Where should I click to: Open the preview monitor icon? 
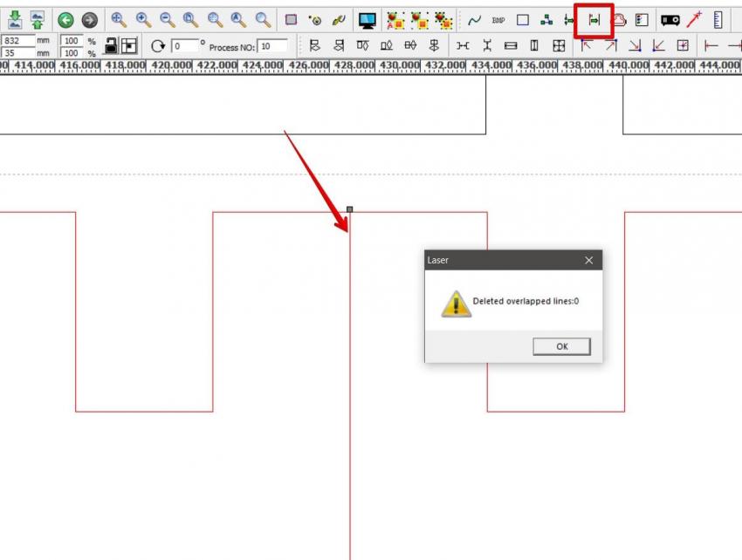click(x=367, y=19)
